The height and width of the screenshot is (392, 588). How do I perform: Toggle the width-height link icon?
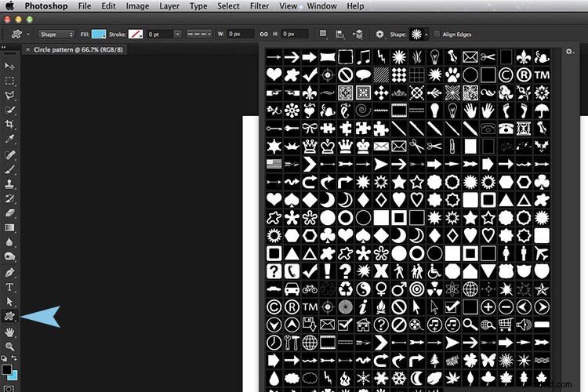coord(263,34)
